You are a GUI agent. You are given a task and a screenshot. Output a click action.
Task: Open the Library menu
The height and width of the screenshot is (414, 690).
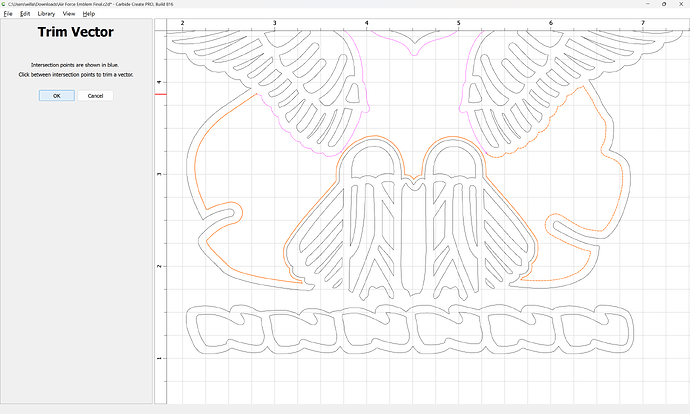click(46, 14)
